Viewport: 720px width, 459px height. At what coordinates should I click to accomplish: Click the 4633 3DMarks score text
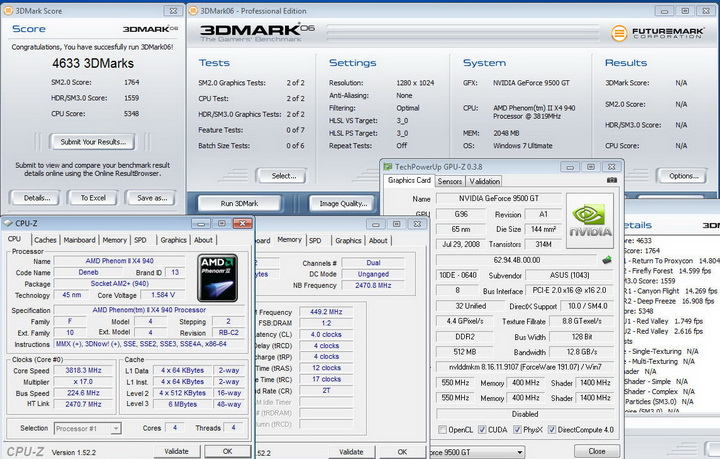[x=93, y=63]
